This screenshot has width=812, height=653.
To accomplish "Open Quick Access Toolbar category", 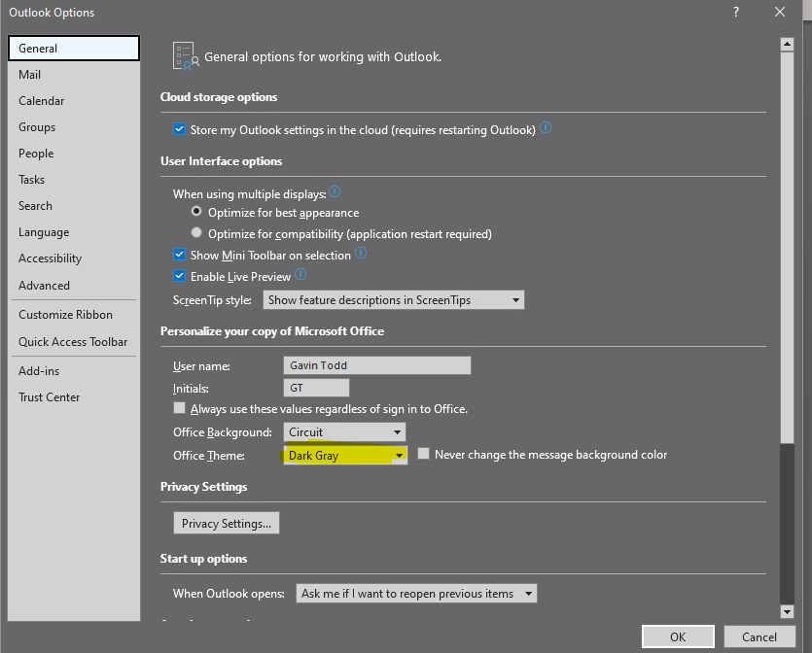I will coord(74,342).
